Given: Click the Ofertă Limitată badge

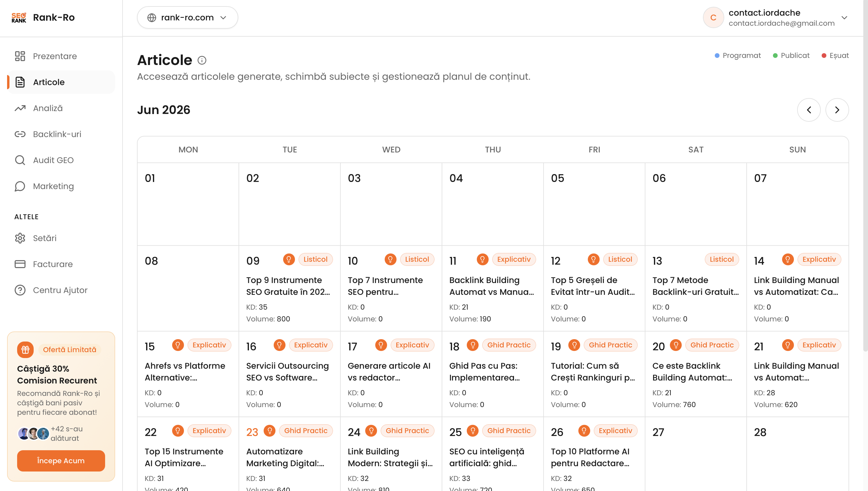Looking at the screenshot, I should pyautogui.click(x=70, y=350).
